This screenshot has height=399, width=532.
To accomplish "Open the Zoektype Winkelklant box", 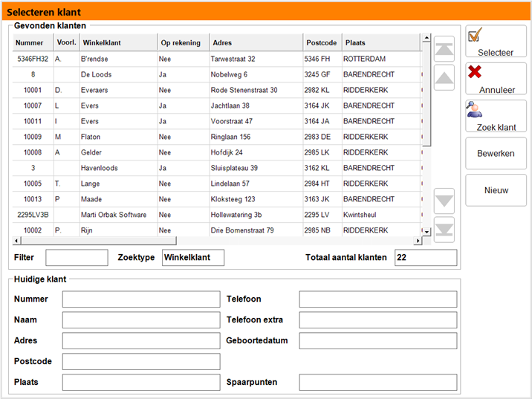I will tap(193, 258).
